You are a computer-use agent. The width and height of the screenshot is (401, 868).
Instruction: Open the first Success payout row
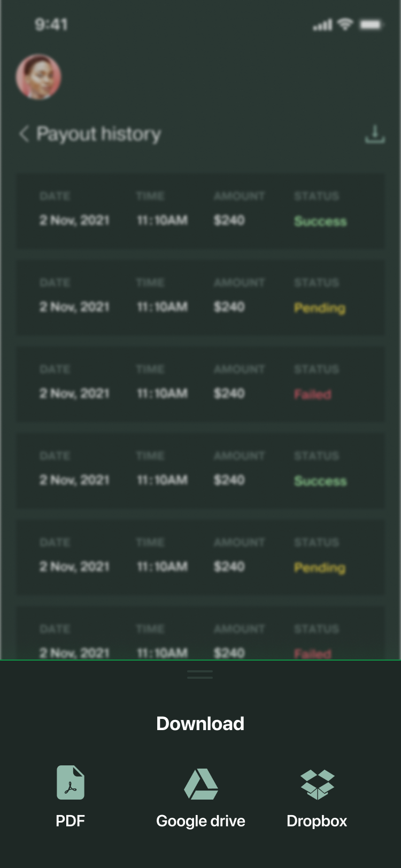coord(200,210)
